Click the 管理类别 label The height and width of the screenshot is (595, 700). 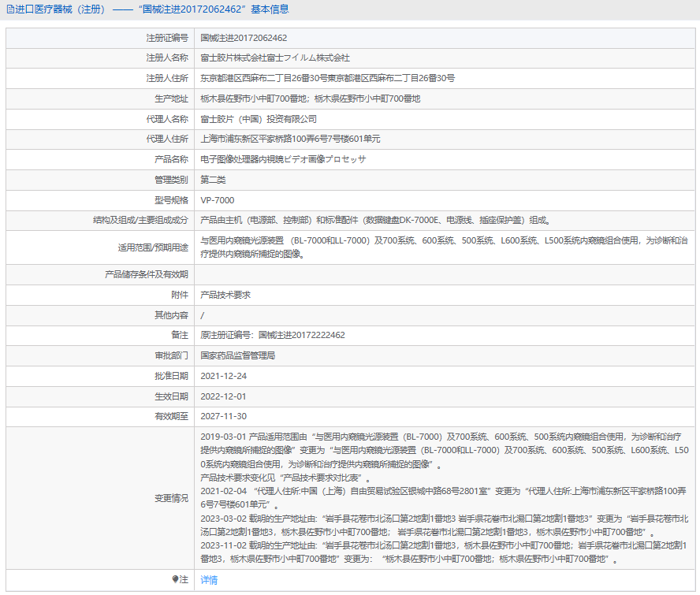tap(171, 180)
